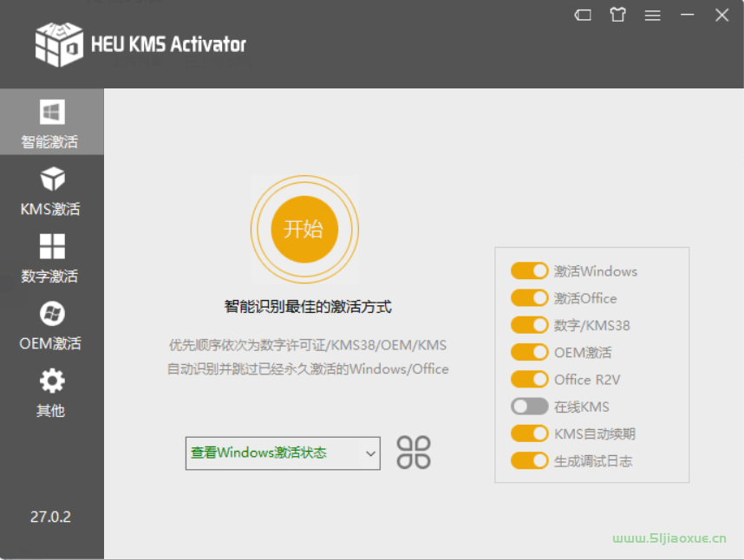Enable the 在线KMS toggle

point(529,407)
